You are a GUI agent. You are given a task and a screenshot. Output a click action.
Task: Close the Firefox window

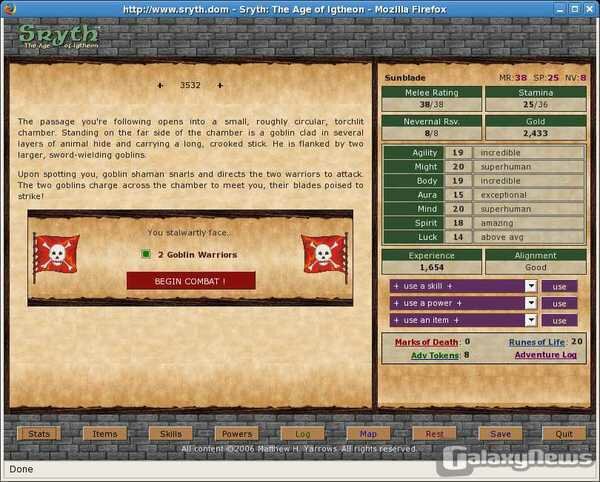(589, 9)
